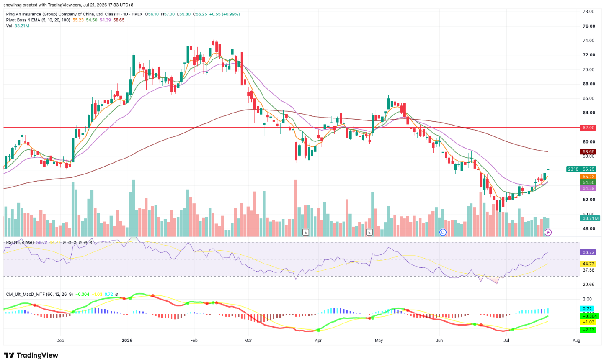Click the 48.00 price scale value
This screenshot has width=604, height=364.
(x=589, y=229)
